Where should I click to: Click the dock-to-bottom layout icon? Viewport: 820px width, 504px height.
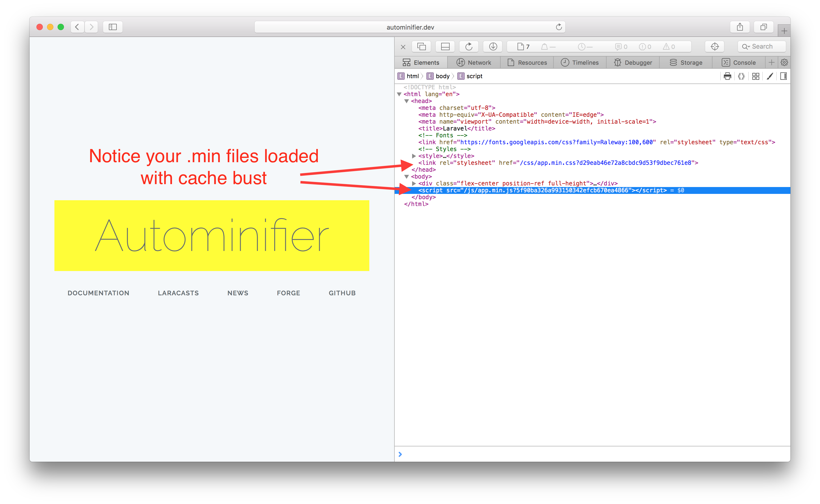[x=445, y=46]
